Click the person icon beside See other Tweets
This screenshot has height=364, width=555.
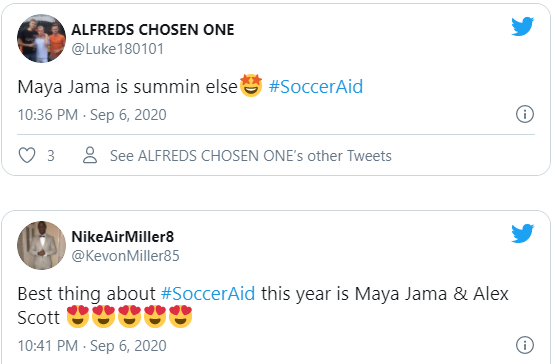(90, 155)
